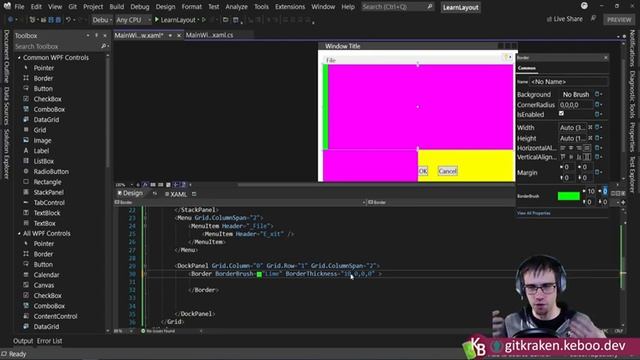Image resolution: width=640 pixels, height=360 pixels.
Task: Open the Analyze menu
Action: (236, 7)
